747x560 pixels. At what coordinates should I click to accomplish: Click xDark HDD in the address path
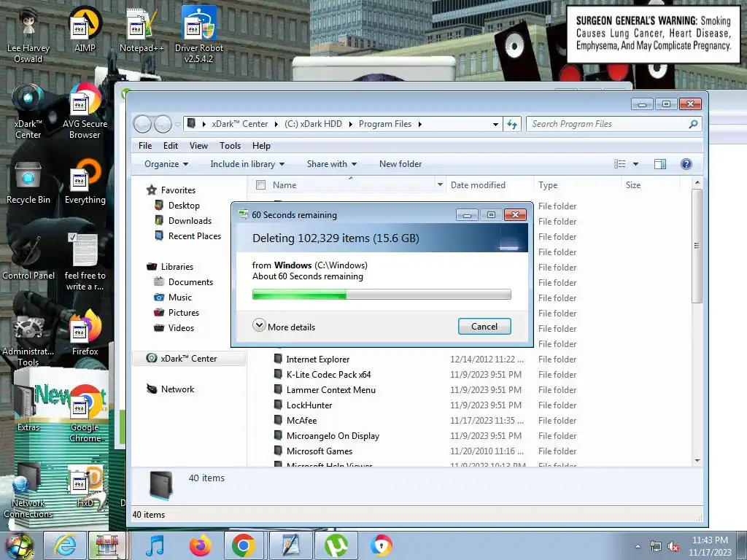click(x=313, y=124)
